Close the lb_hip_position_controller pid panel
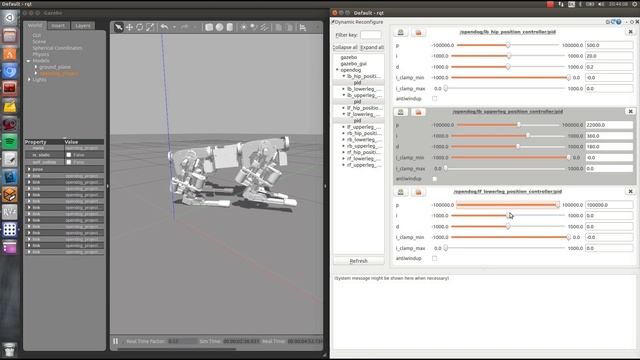Viewport: 640px width, 360px height. (630, 32)
